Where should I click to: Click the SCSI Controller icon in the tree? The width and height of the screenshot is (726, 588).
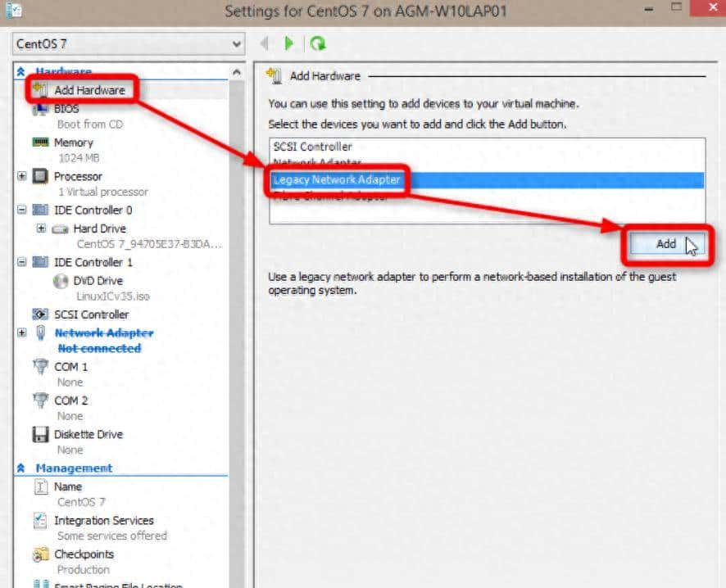coord(40,314)
